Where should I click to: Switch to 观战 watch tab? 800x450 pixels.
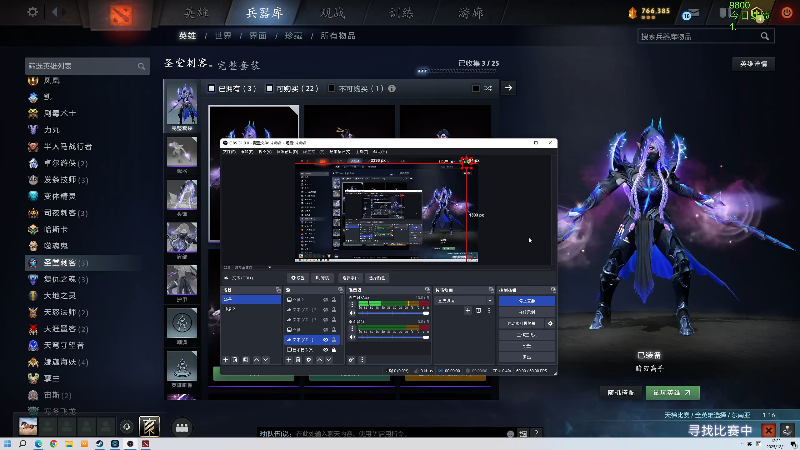pyautogui.click(x=333, y=13)
